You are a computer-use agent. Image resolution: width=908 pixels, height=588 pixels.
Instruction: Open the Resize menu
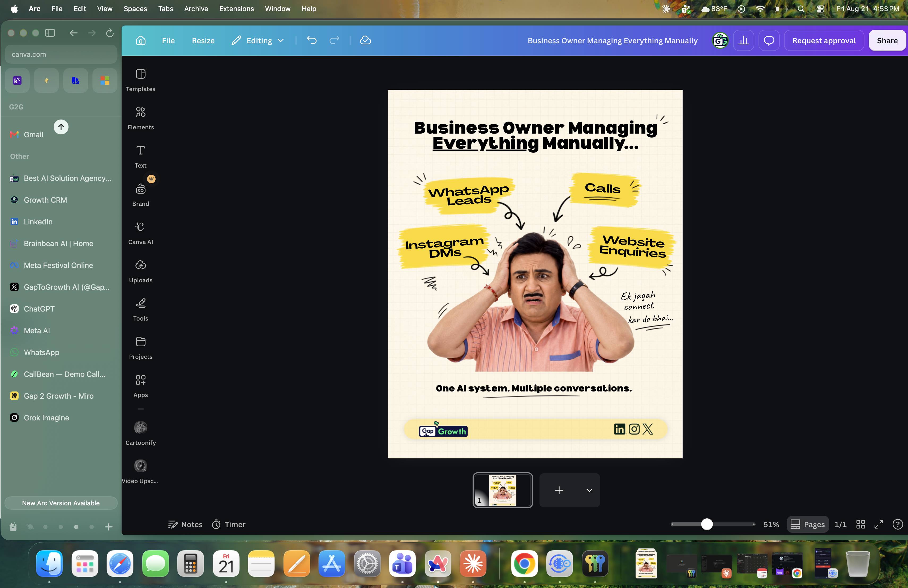[x=203, y=40]
